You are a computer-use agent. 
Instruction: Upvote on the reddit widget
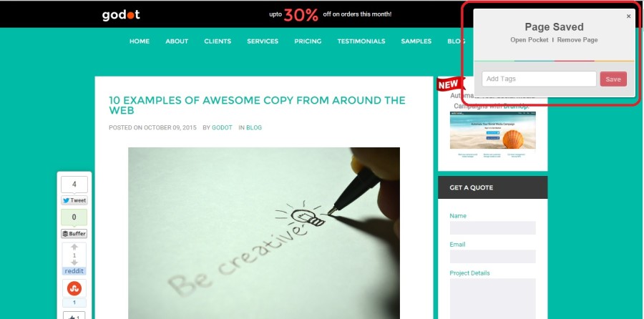(74, 247)
